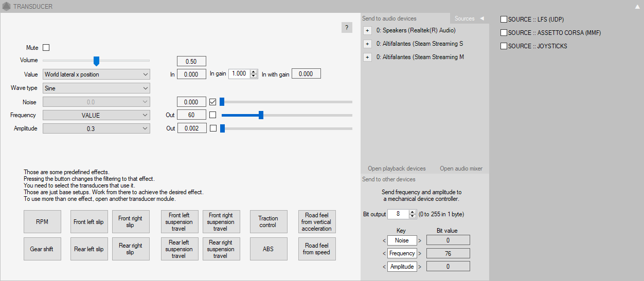
Task: Click the Frequency bit value 76
Action: [x=448, y=253]
